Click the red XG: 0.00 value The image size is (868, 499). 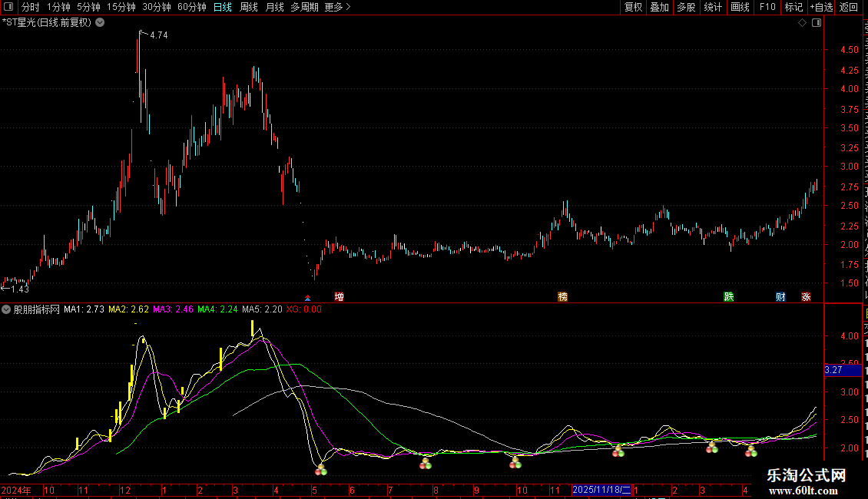pos(304,310)
